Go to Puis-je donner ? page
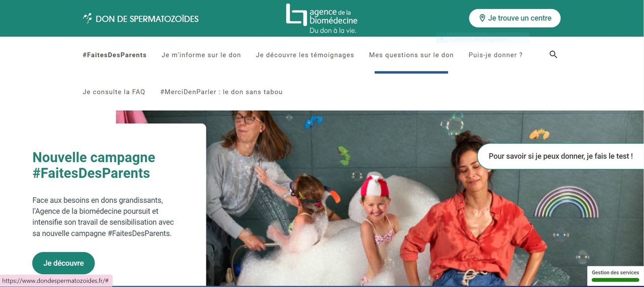 pyautogui.click(x=496, y=55)
